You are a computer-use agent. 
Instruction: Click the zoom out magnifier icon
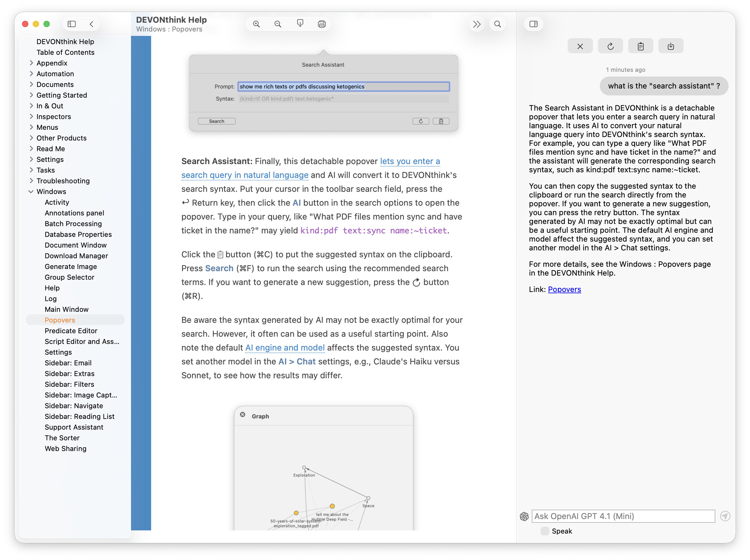pyautogui.click(x=278, y=24)
